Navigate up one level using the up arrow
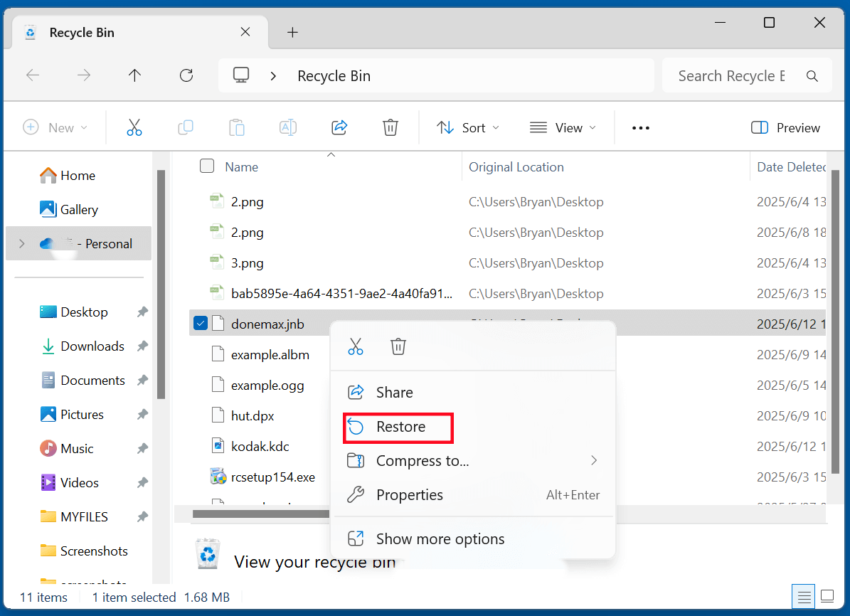The width and height of the screenshot is (850, 616). pos(134,75)
